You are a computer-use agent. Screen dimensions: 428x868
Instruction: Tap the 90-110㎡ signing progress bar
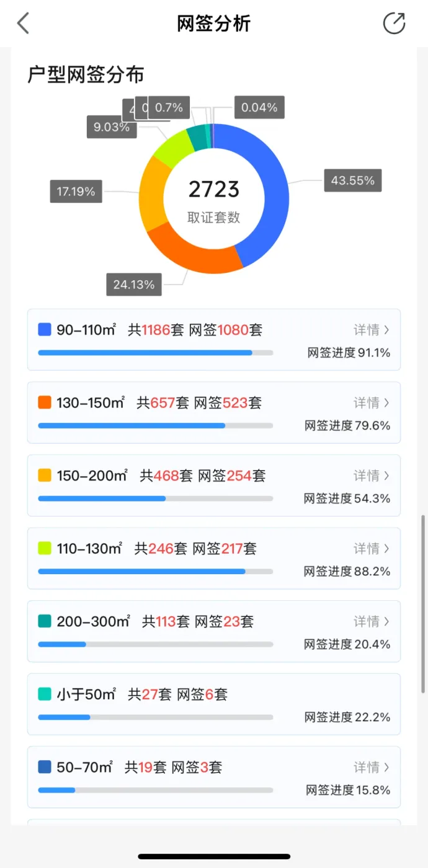[155, 353]
